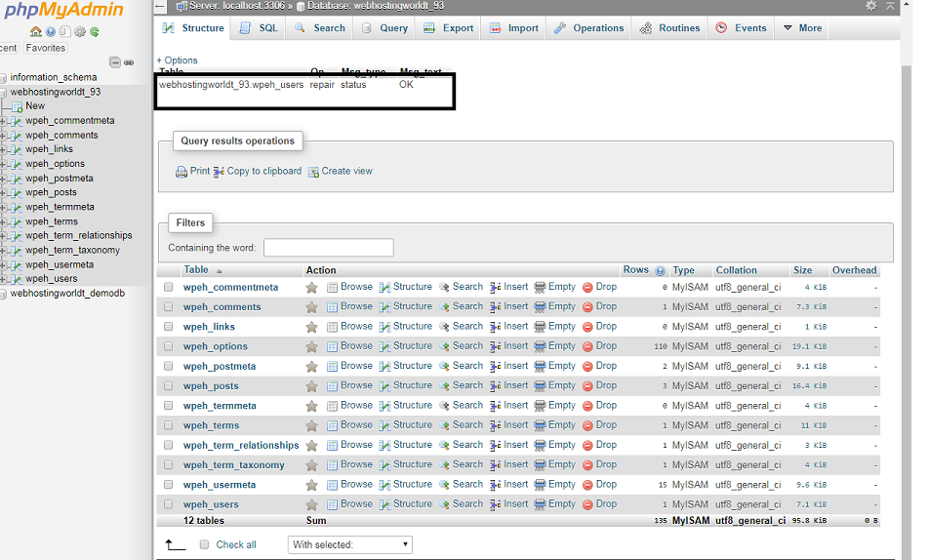Click the collapse-all icon in navigation panel

pyautogui.click(x=115, y=62)
